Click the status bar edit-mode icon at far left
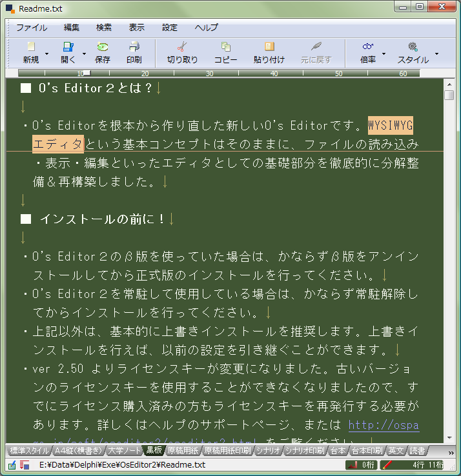This screenshot has width=461, height=476. pyautogui.click(x=12, y=465)
